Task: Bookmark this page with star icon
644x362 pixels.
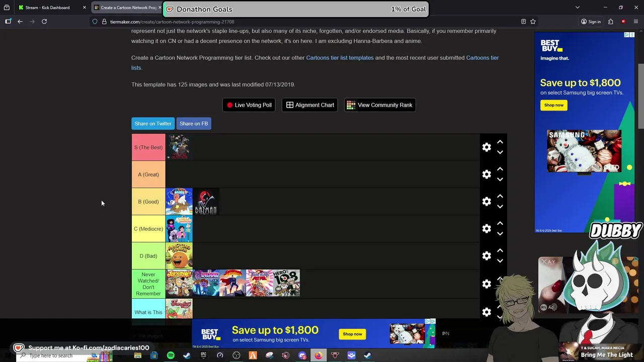Action: coord(533,22)
